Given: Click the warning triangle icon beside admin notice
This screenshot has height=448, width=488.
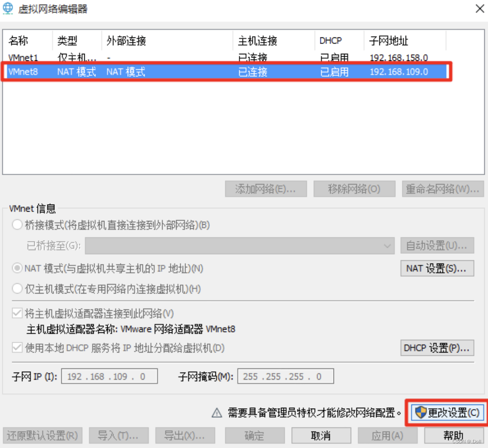Looking at the screenshot, I should (217, 413).
